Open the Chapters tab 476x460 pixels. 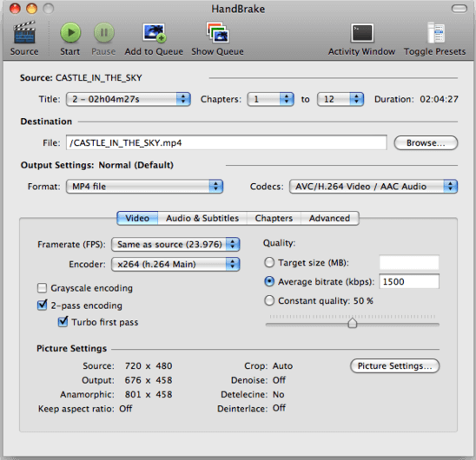click(274, 218)
